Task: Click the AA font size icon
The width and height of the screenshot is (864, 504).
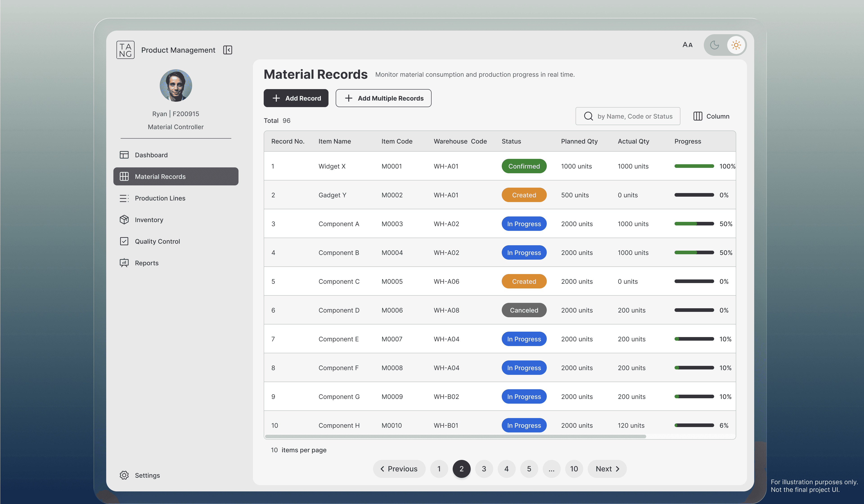Action: [687, 45]
